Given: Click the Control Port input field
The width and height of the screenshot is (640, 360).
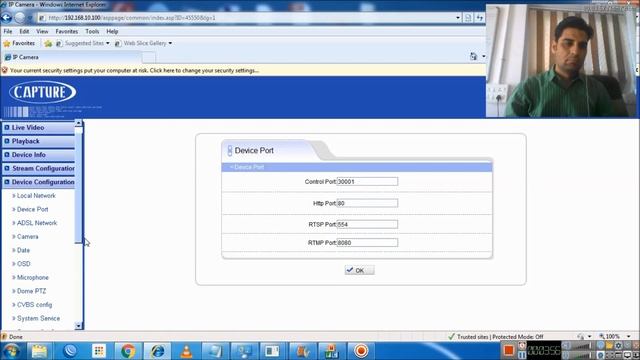Looking at the screenshot, I should tap(367, 182).
